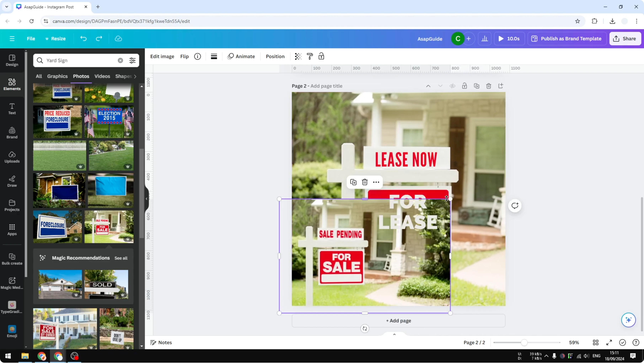Duplicate page 2
Image resolution: width=644 pixels, height=363 pixels.
(476, 86)
